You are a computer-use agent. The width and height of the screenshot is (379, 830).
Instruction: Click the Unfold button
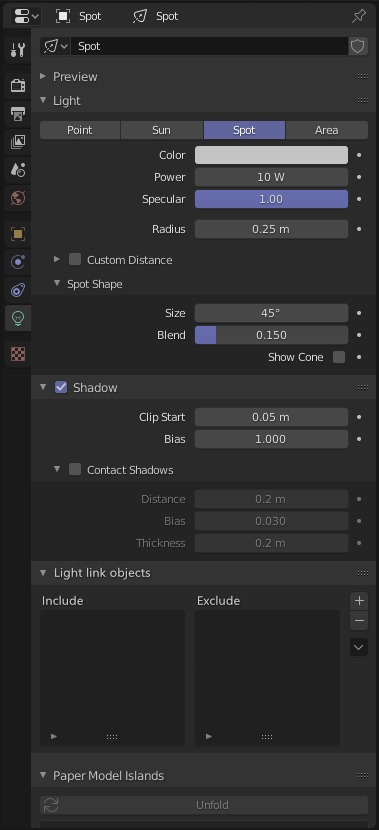[x=204, y=805]
